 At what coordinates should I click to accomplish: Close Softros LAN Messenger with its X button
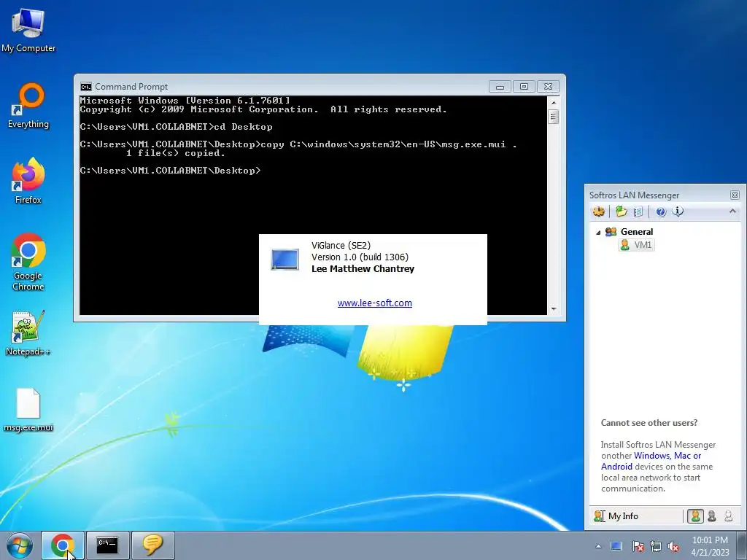(735, 195)
